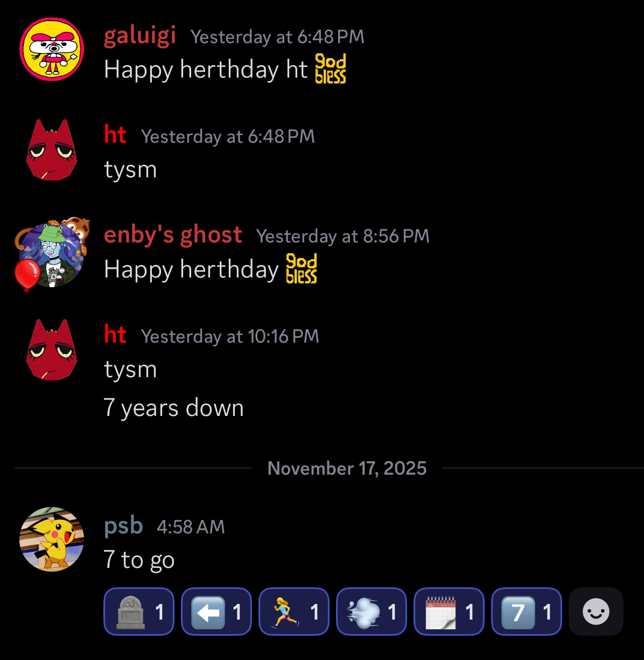Toggle the running woman emoji reaction
Image resolution: width=644 pixels, height=660 pixels.
(x=294, y=612)
